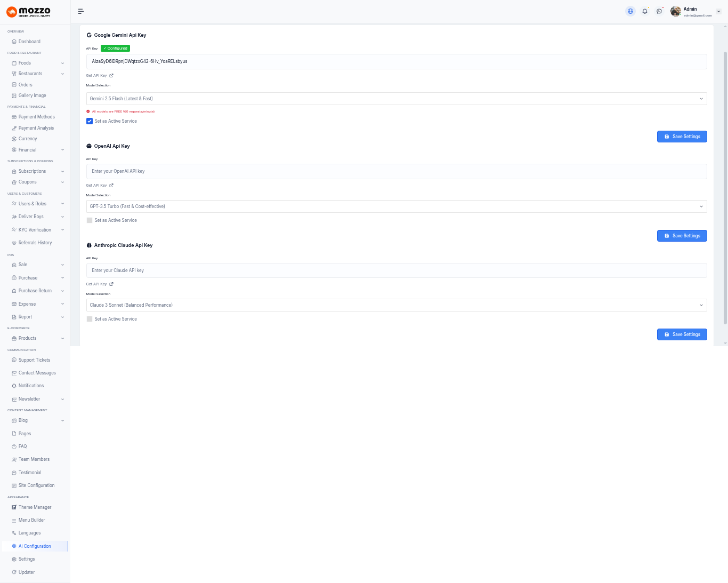The image size is (728, 583).
Task: Go to Dashboard in the sidebar
Action: click(29, 42)
